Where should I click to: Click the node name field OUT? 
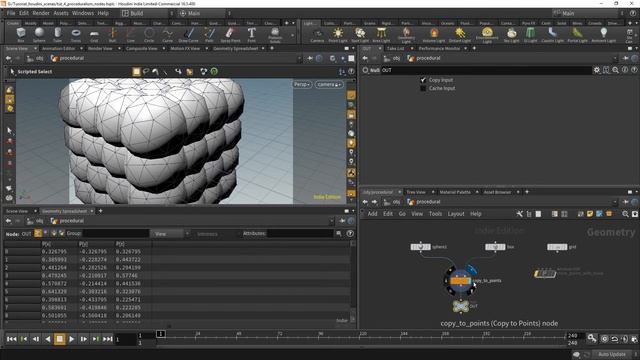(x=486, y=70)
